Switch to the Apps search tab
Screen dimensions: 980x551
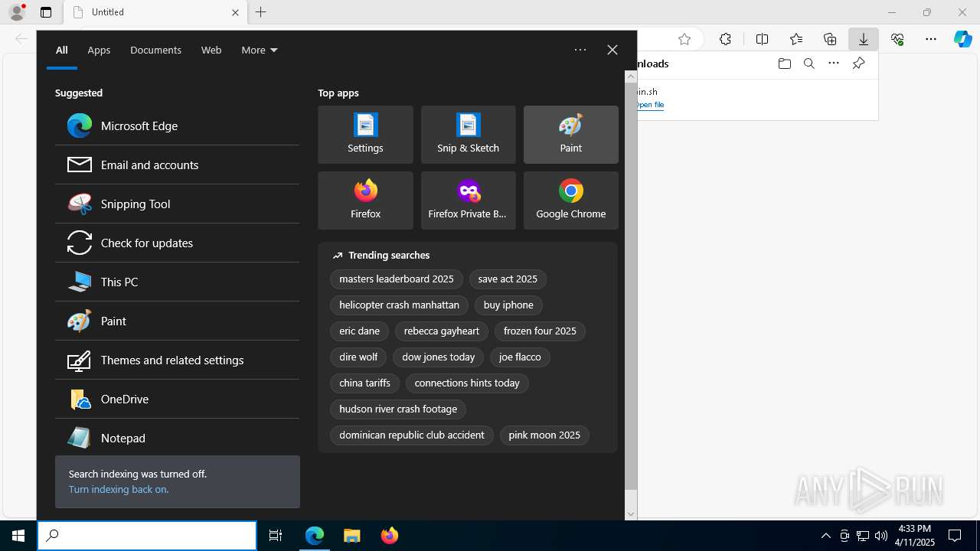pyautogui.click(x=99, y=50)
